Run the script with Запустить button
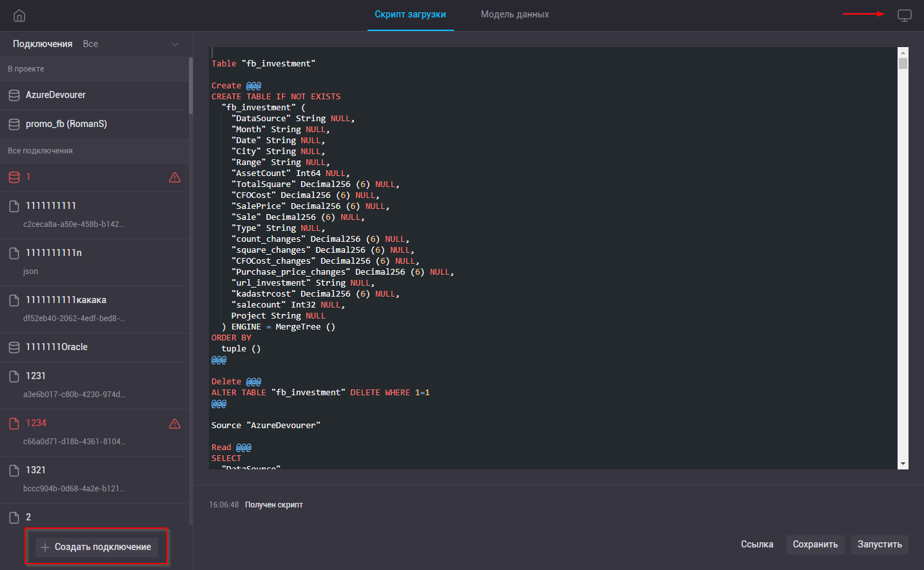Image resolution: width=924 pixels, height=570 pixels. pos(880,544)
